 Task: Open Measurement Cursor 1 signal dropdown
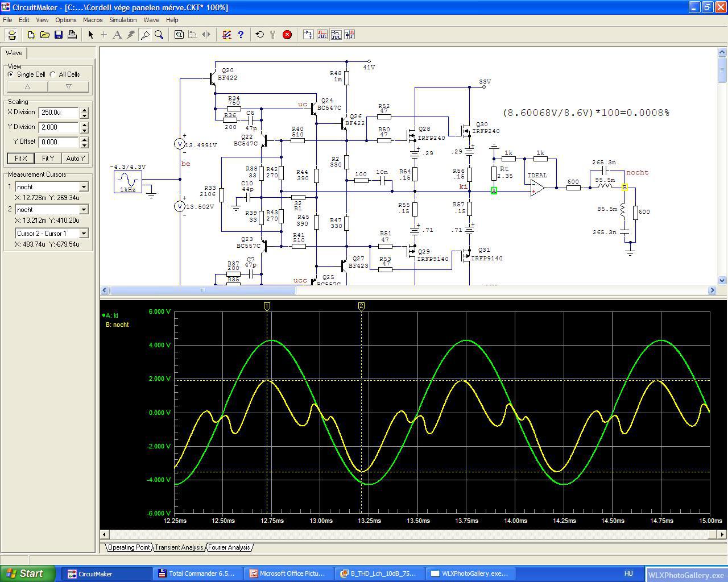[84, 187]
